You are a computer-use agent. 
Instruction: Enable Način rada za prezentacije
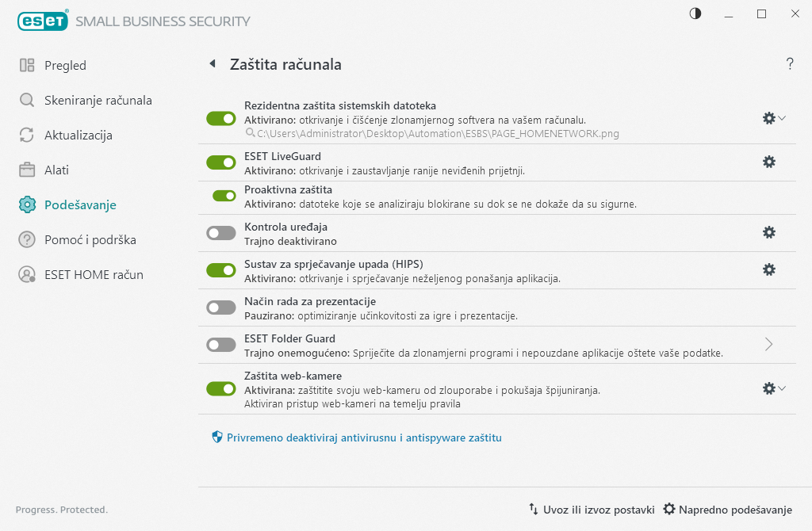tap(220, 307)
